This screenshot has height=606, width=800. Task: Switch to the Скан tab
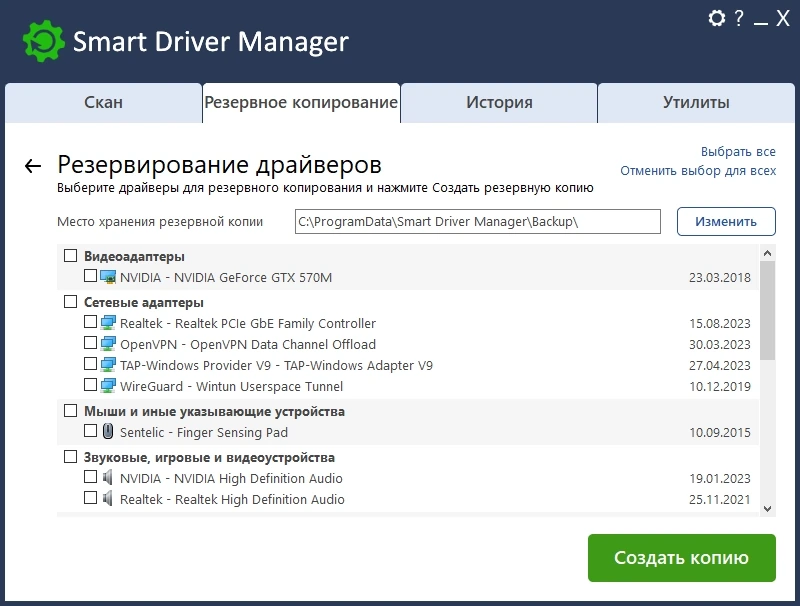pyautogui.click(x=104, y=103)
